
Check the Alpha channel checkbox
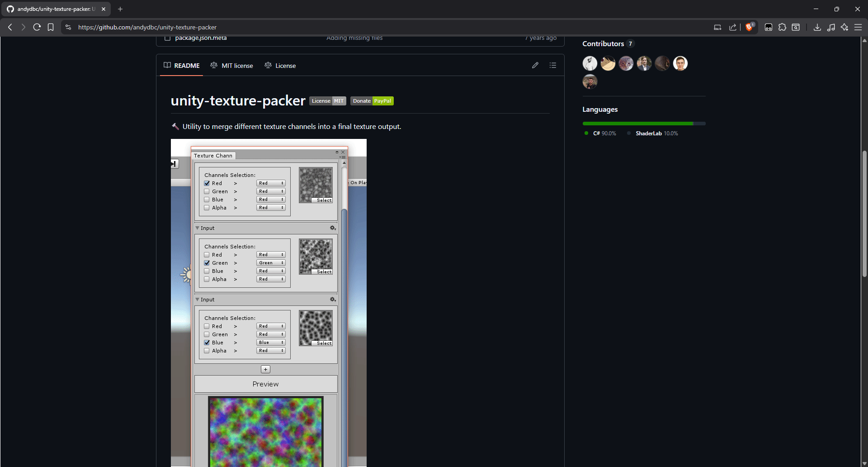[207, 208]
